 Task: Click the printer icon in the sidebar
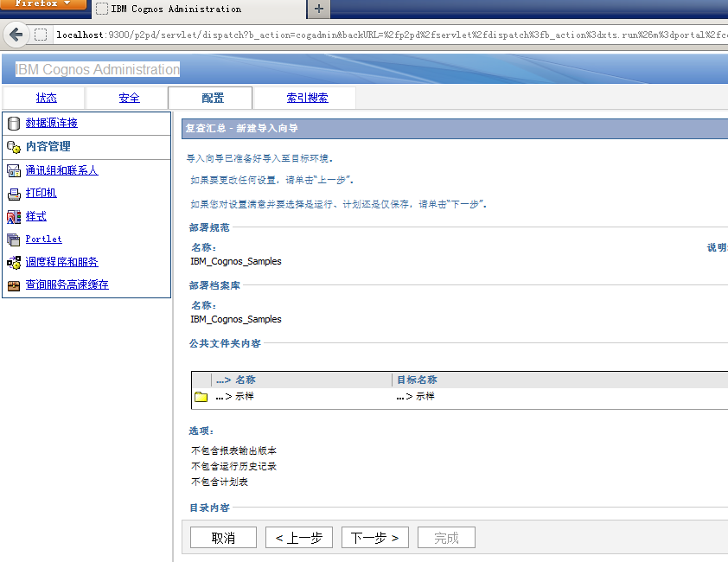[14, 194]
